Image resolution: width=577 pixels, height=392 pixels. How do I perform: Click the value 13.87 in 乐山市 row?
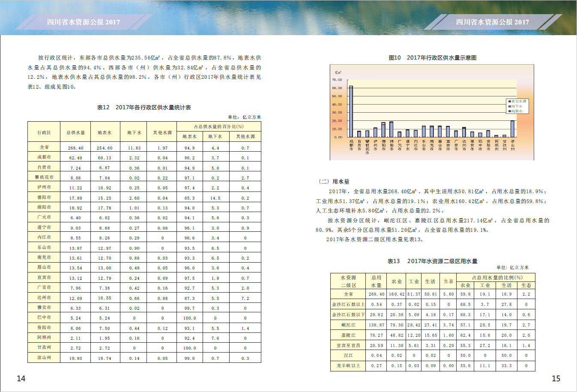(x=76, y=248)
